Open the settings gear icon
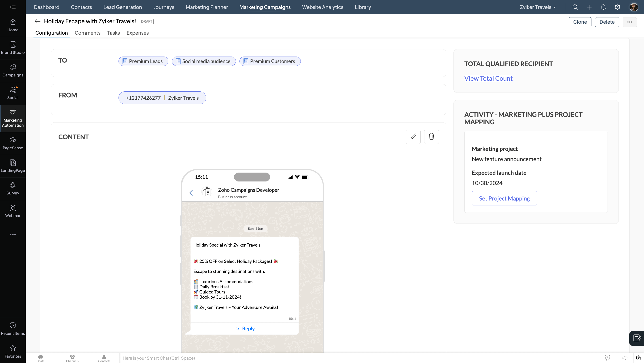The width and height of the screenshot is (644, 363). coord(617,7)
